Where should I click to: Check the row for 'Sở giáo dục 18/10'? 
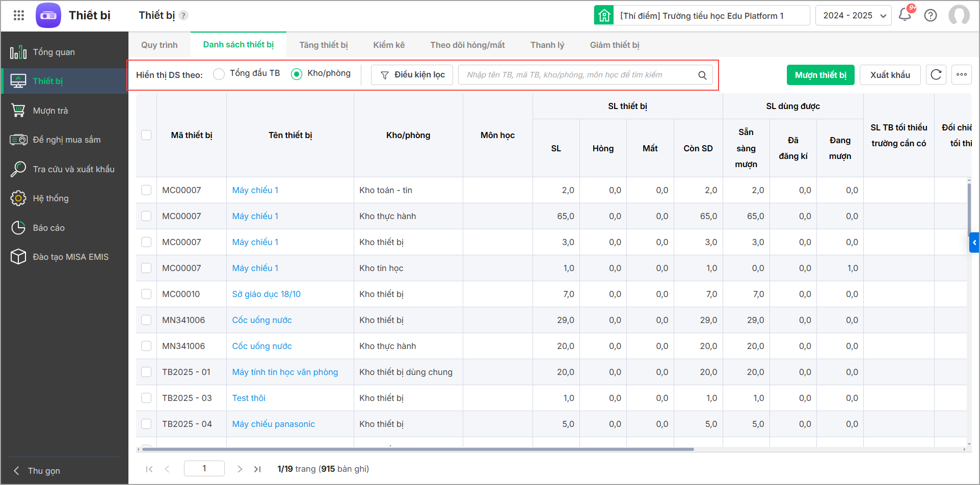(x=146, y=294)
